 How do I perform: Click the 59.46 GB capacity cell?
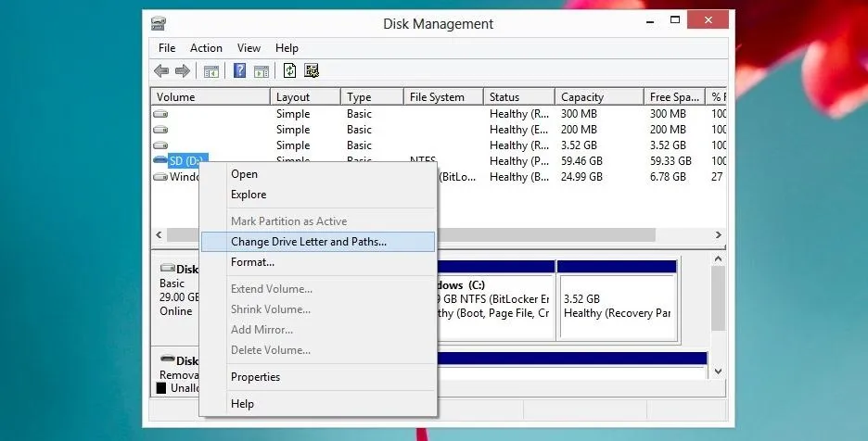click(581, 161)
